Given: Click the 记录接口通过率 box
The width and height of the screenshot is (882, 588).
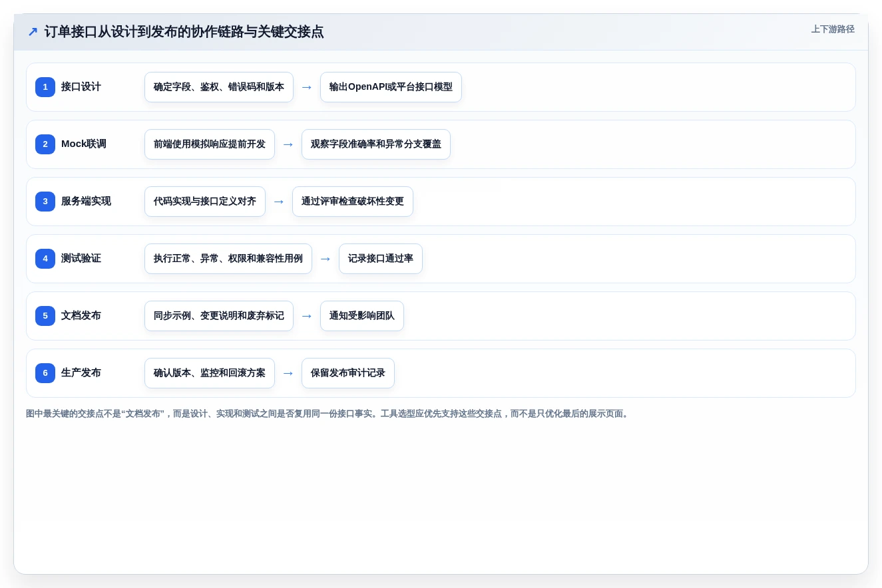Looking at the screenshot, I should [381, 259].
